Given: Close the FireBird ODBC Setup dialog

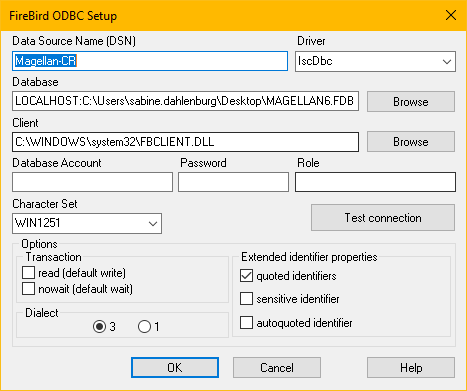Looking at the screenshot, I should click(451, 15).
